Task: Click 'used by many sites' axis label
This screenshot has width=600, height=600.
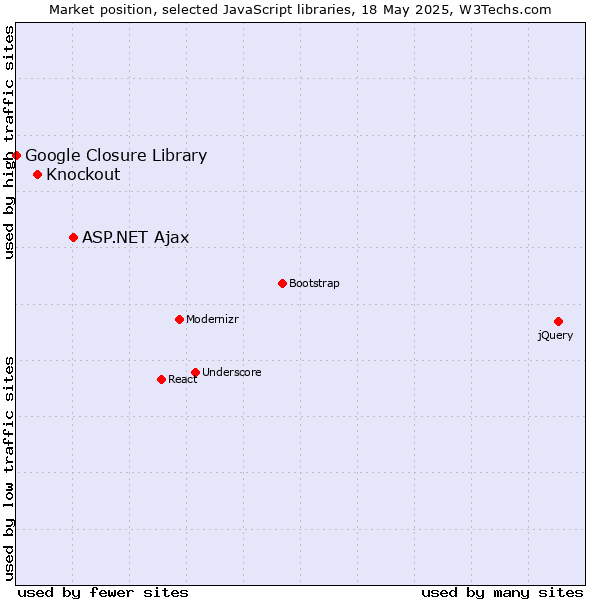Action: coord(502,593)
